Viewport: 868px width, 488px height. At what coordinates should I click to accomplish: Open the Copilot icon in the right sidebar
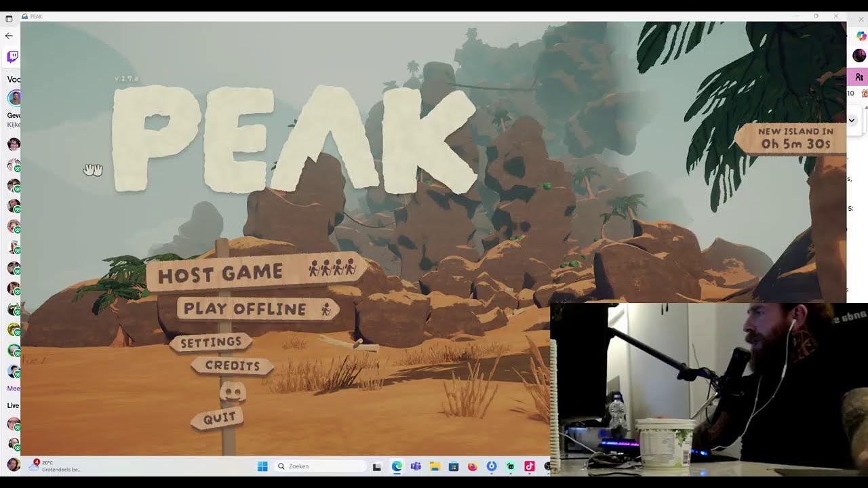click(x=861, y=36)
